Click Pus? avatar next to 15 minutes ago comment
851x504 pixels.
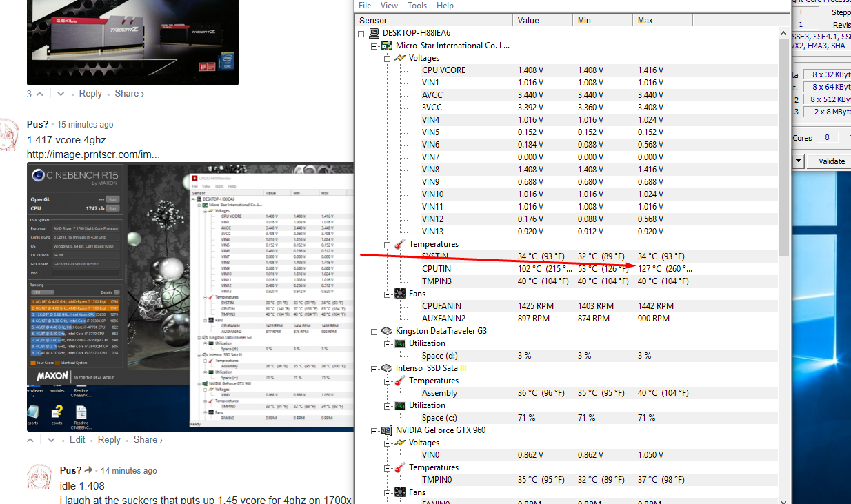coord(8,134)
